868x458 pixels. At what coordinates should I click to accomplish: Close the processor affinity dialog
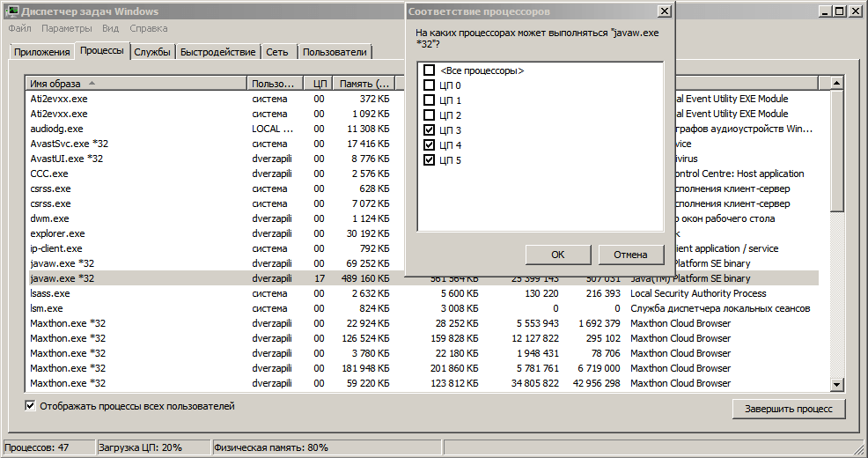[x=664, y=11]
